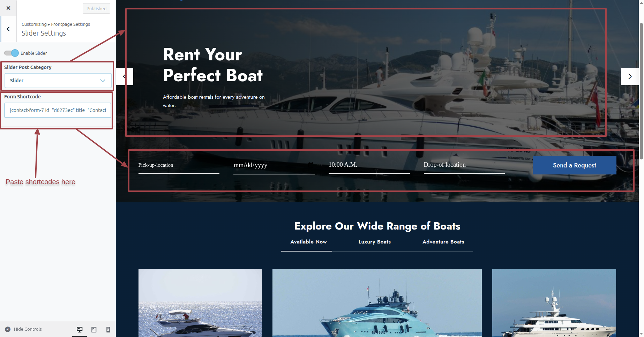Select the mobile preview device icon

[108, 329]
